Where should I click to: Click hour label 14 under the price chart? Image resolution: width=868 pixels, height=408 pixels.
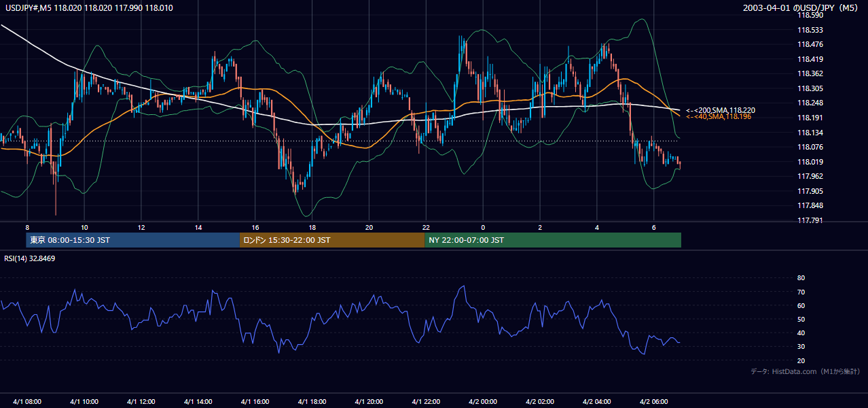(x=198, y=227)
